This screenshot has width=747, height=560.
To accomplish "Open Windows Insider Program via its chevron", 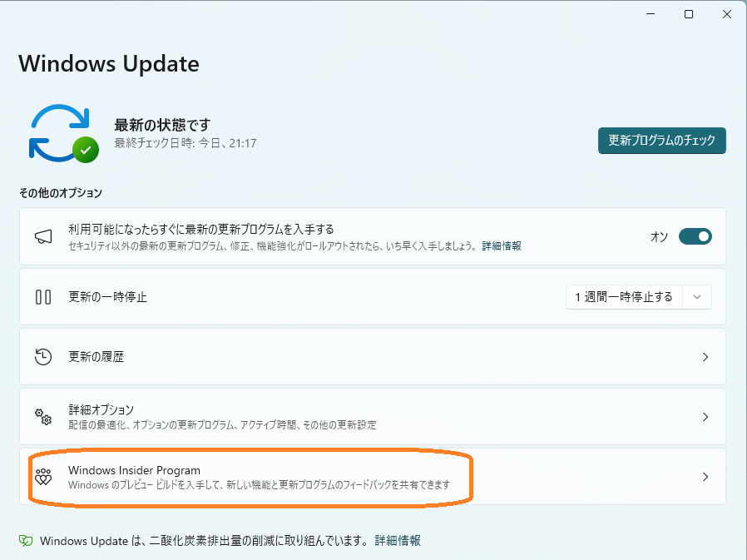I will [x=705, y=477].
